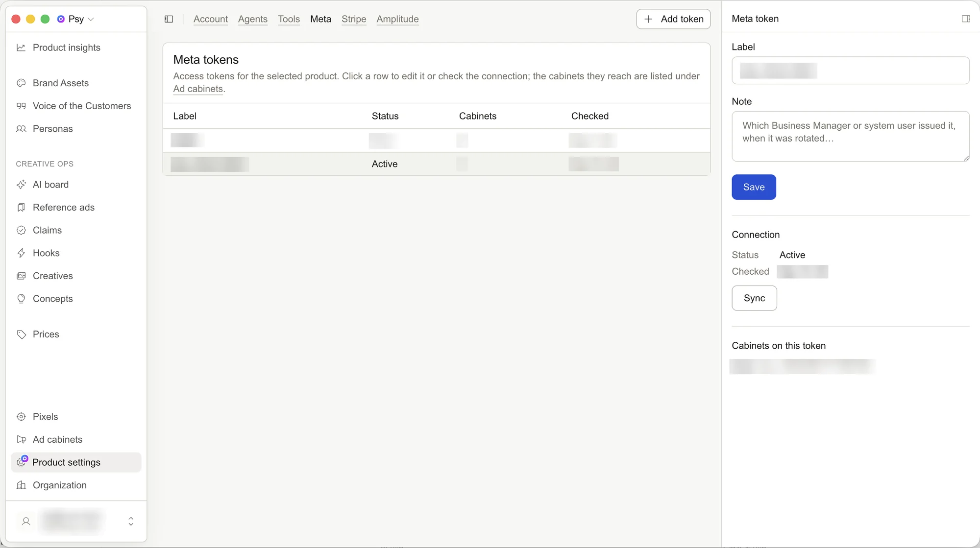The width and height of the screenshot is (980, 548).
Task: Click the Creatives image icon
Action: tap(21, 276)
